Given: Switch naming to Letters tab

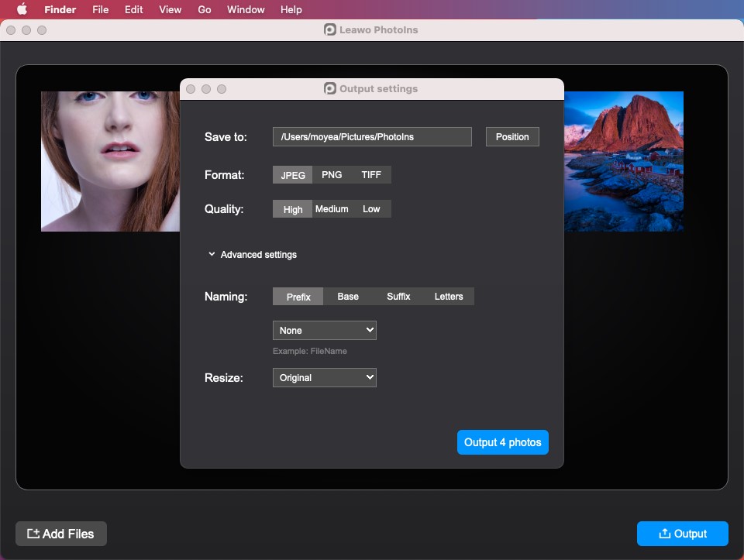Looking at the screenshot, I should pos(448,297).
